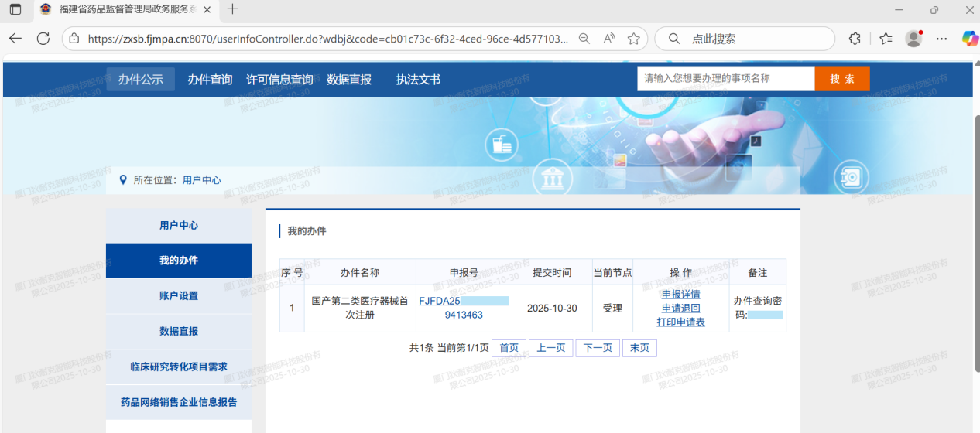Image resolution: width=980 pixels, height=433 pixels.
Task: Open the 申报详情 link
Action: point(680,295)
